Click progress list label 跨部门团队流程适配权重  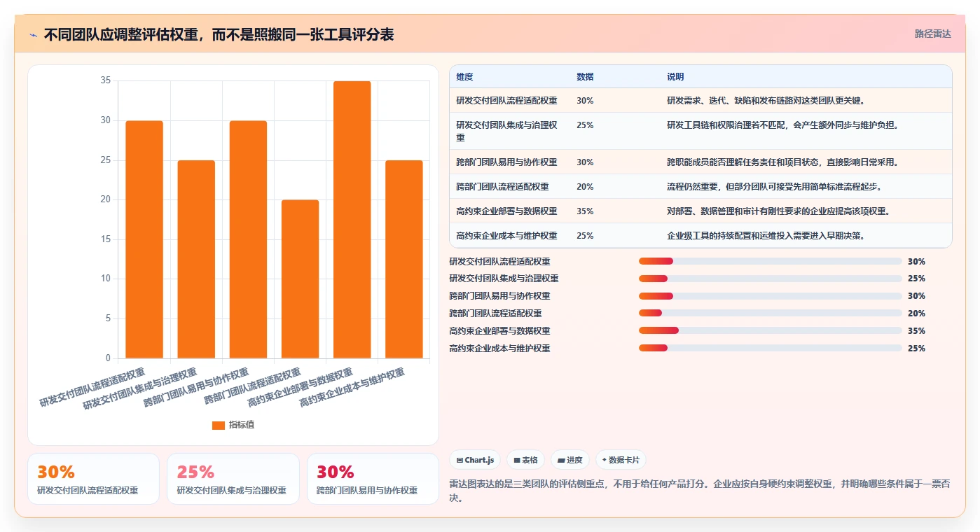click(x=495, y=314)
